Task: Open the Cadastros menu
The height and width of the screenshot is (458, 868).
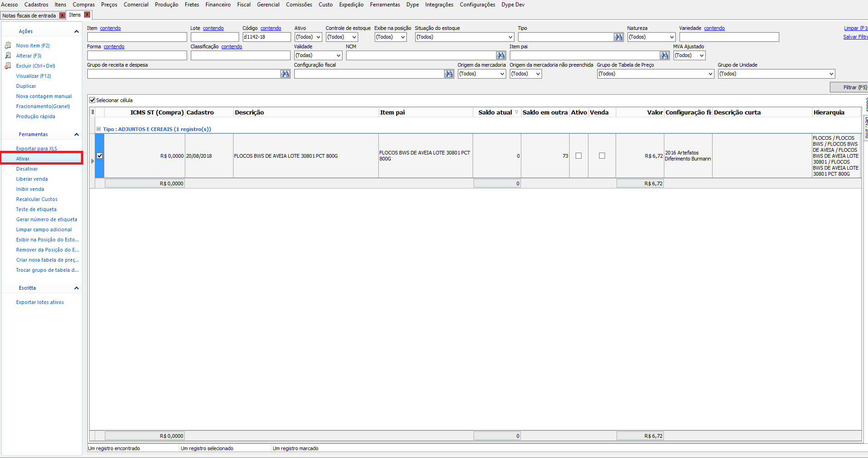Action: [36, 5]
